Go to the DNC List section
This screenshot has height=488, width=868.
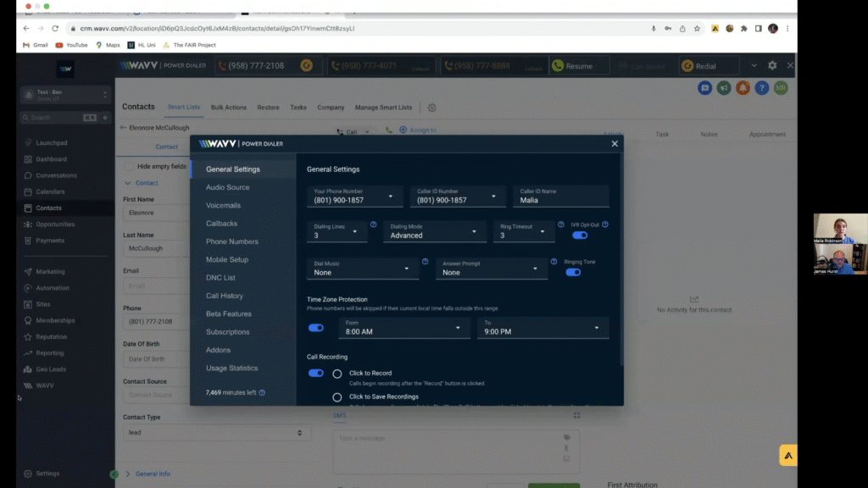pos(220,278)
